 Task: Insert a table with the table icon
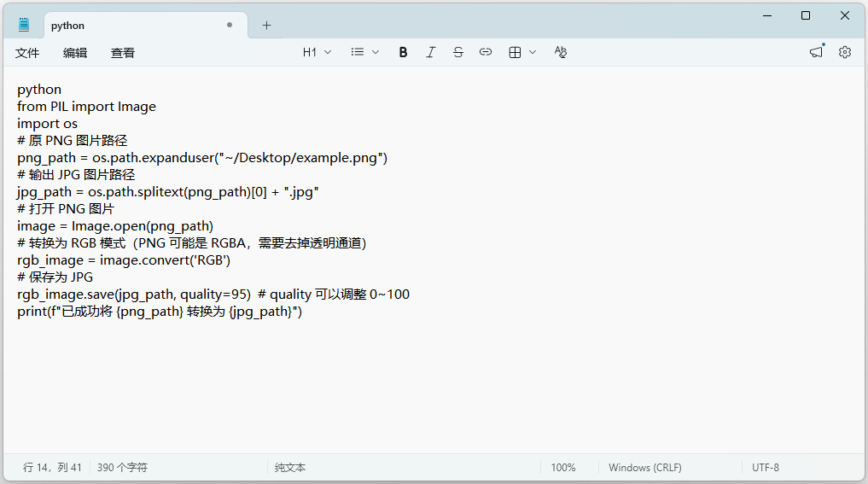[515, 52]
